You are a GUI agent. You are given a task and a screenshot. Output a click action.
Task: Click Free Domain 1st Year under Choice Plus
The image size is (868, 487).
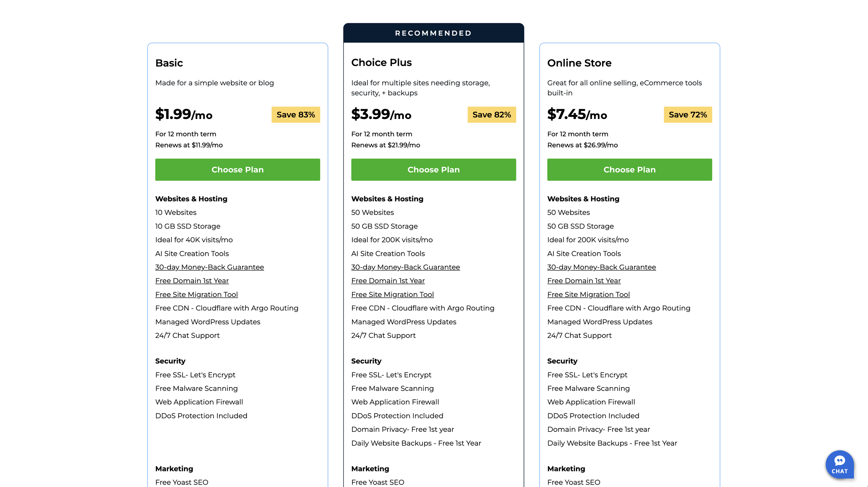click(x=388, y=281)
